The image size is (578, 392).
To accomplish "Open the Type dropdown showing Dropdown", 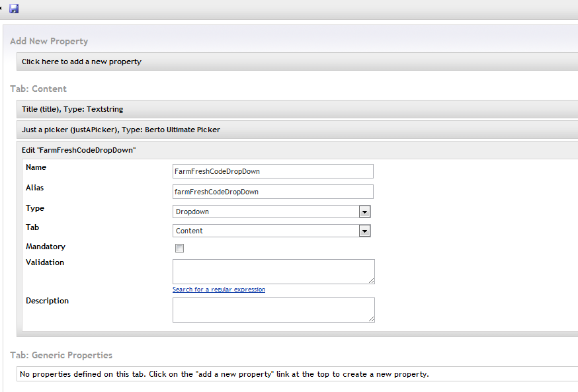I will pos(271,212).
